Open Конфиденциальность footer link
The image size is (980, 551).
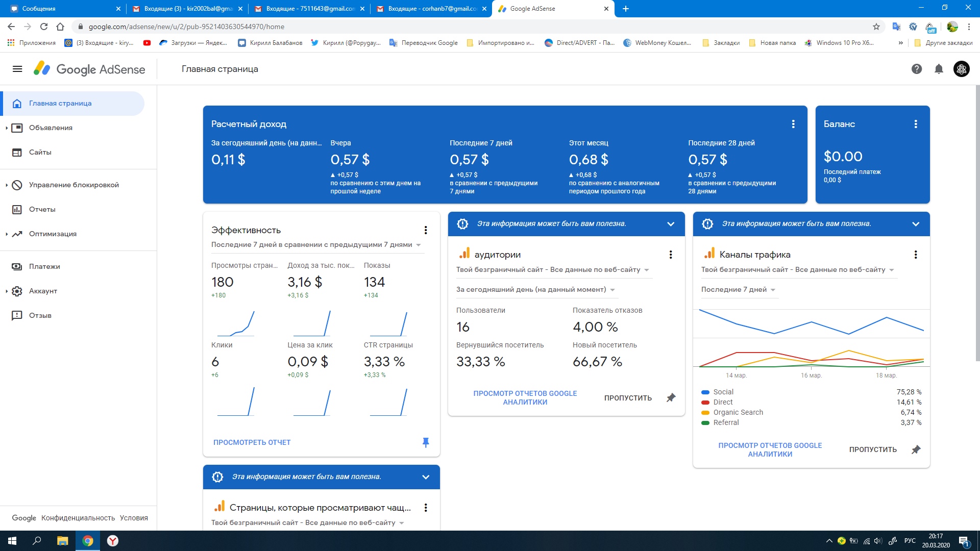78,518
